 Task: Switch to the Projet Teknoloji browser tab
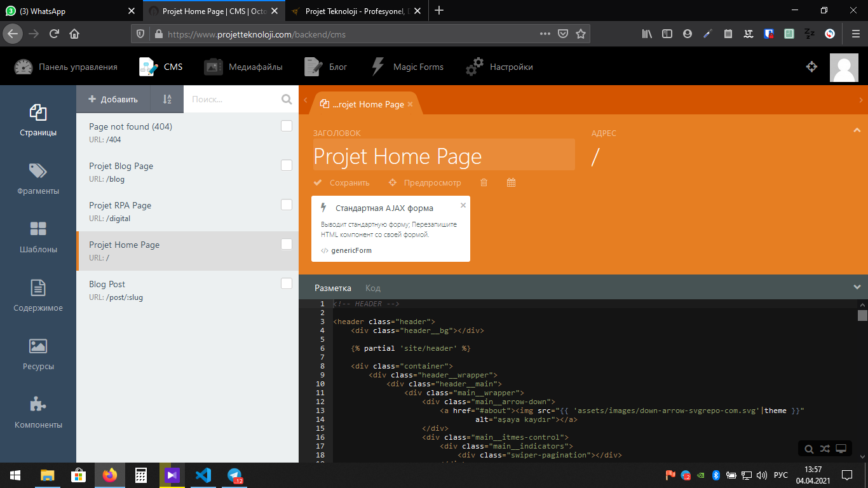357,11
